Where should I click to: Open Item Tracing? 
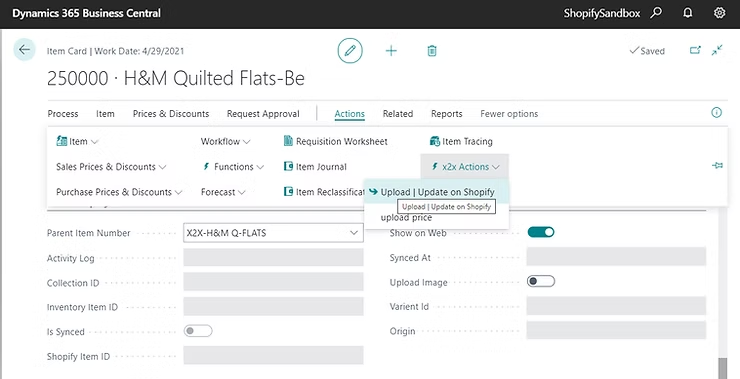467,141
